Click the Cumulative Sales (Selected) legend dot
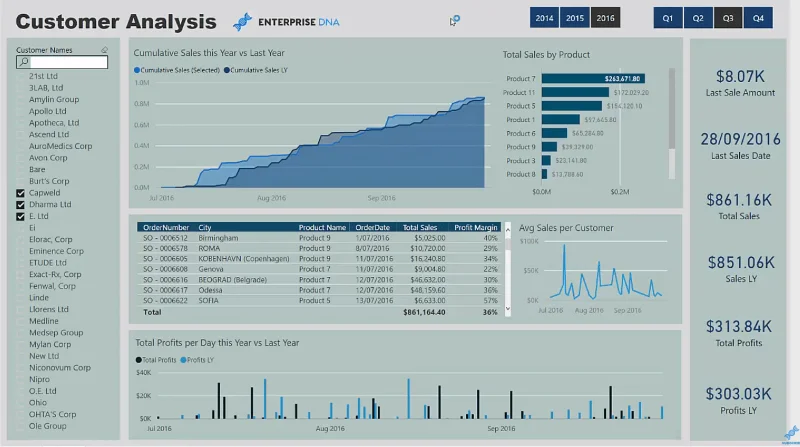 137,70
